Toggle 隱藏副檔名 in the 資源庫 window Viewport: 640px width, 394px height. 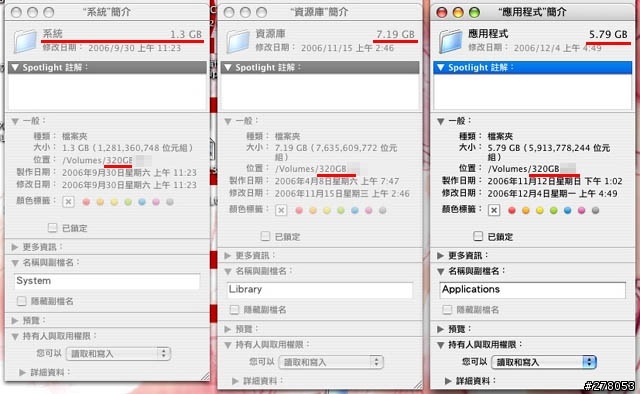click(234, 309)
